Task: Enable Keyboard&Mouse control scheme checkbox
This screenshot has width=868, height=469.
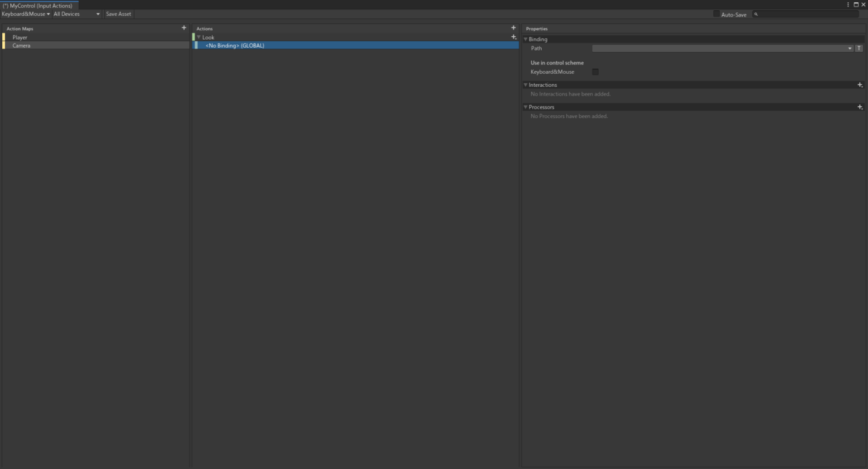Action: point(595,72)
